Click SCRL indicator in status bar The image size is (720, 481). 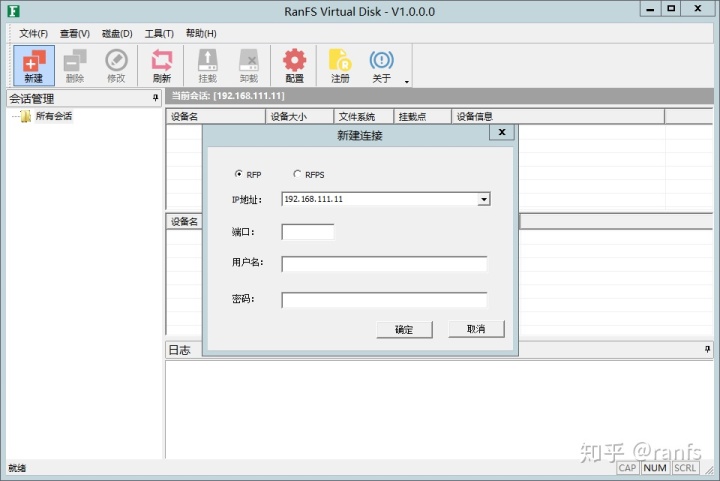click(685, 468)
